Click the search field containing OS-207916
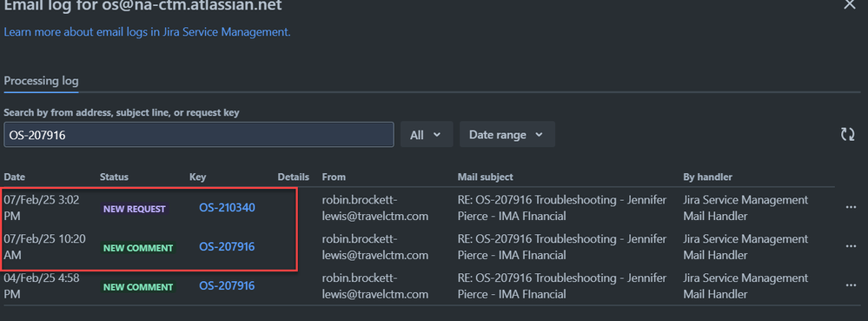The width and height of the screenshot is (868, 321). coord(199,134)
